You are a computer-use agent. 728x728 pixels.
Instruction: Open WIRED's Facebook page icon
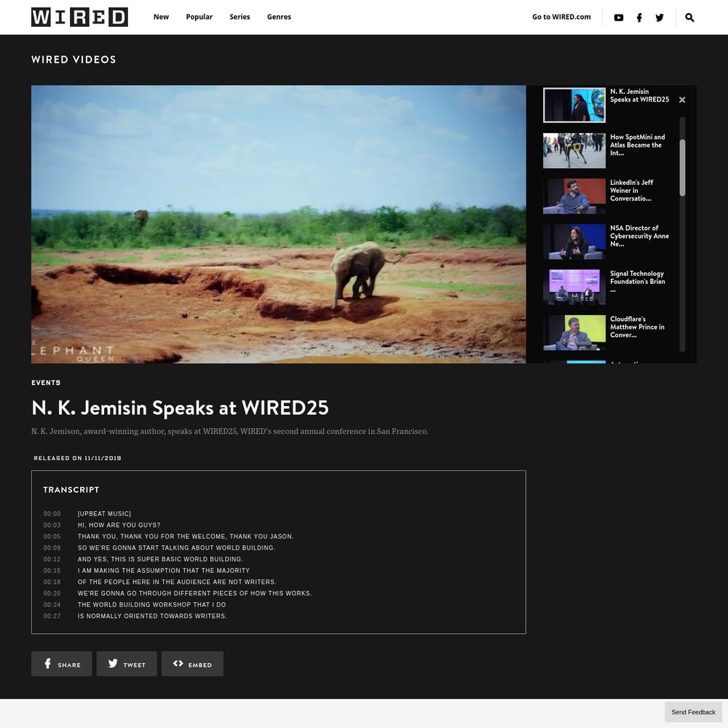point(639,17)
